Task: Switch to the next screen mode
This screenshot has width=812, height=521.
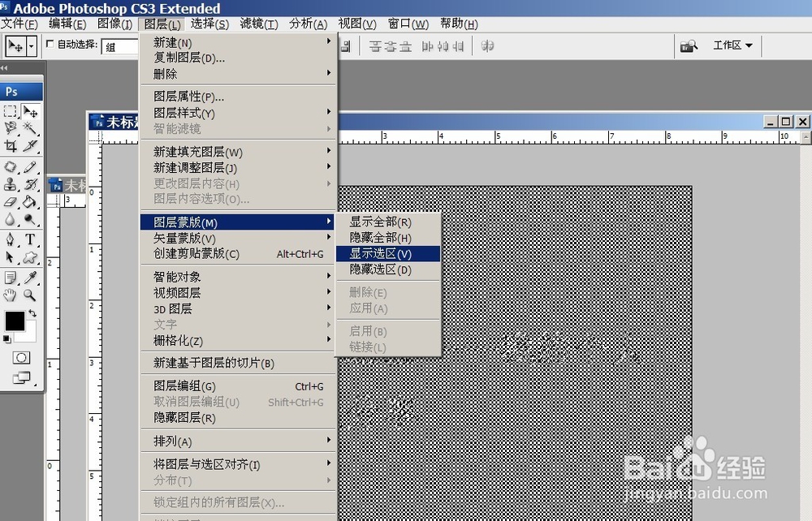Action: coord(21,377)
